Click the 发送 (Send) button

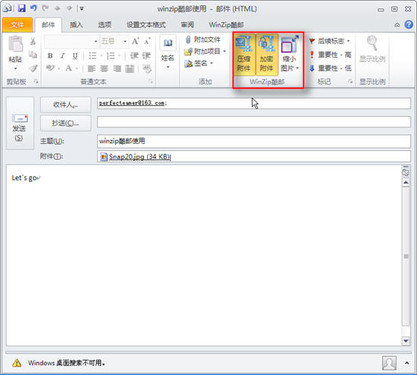[20, 123]
